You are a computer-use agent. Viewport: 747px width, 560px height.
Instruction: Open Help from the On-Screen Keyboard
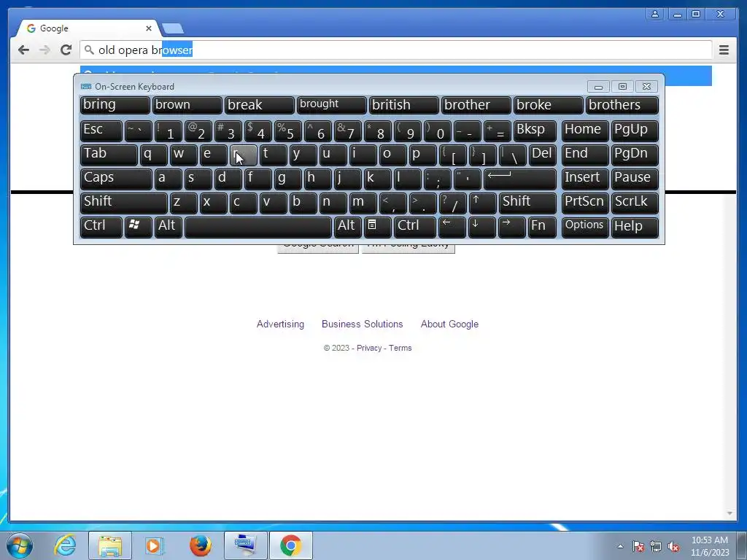pyautogui.click(x=635, y=227)
